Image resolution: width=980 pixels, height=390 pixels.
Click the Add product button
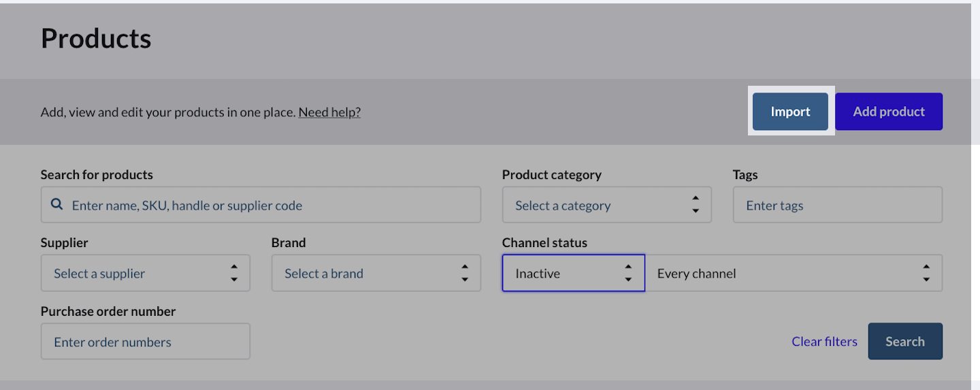pos(888,112)
